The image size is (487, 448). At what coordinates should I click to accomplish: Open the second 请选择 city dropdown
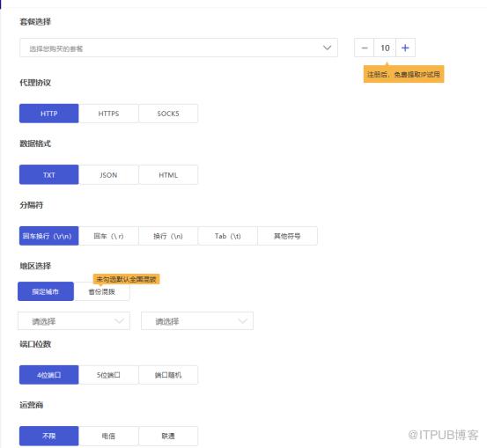(197, 320)
